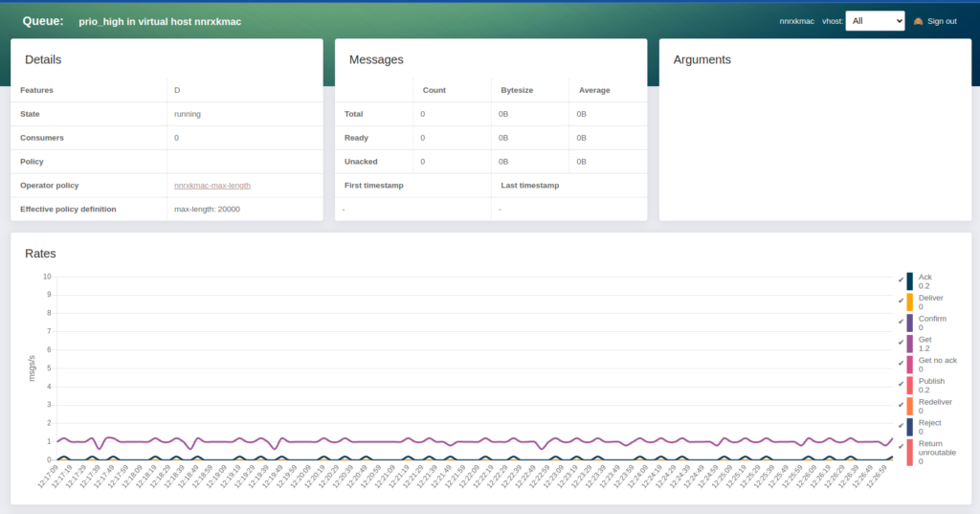Select the max-length: 20000 value
This screenshot has height=514, width=980.
[x=207, y=209]
